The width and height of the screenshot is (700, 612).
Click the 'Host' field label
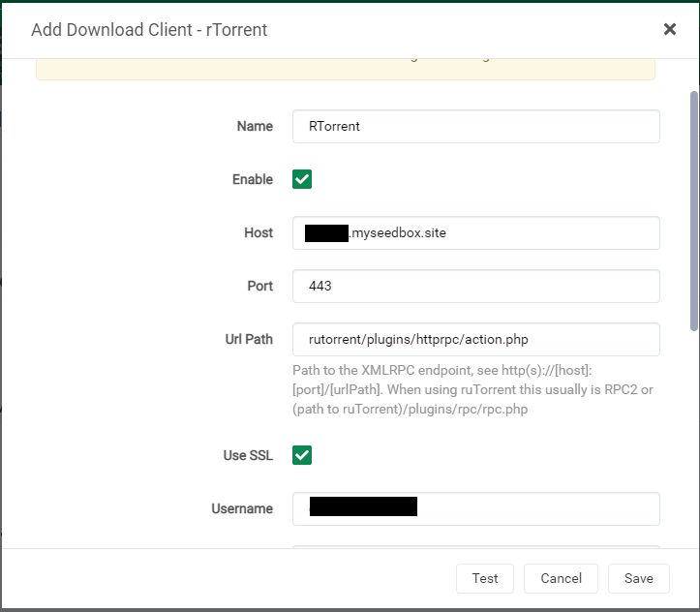(259, 233)
